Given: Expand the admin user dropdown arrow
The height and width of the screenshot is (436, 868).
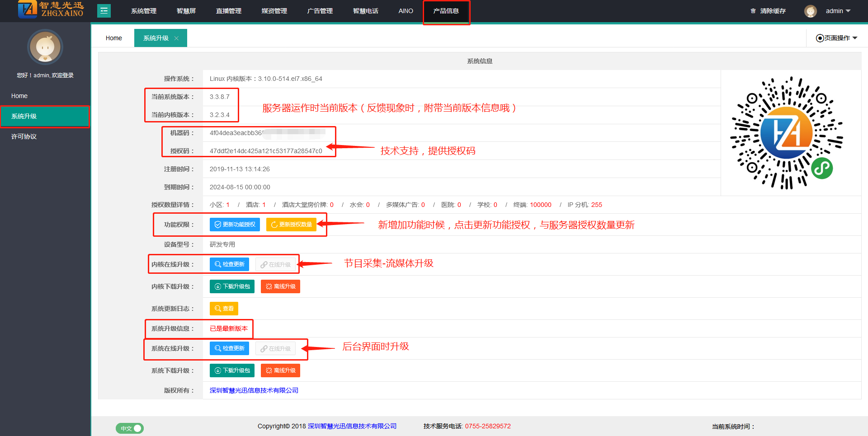Looking at the screenshot, I should point(848,11).
